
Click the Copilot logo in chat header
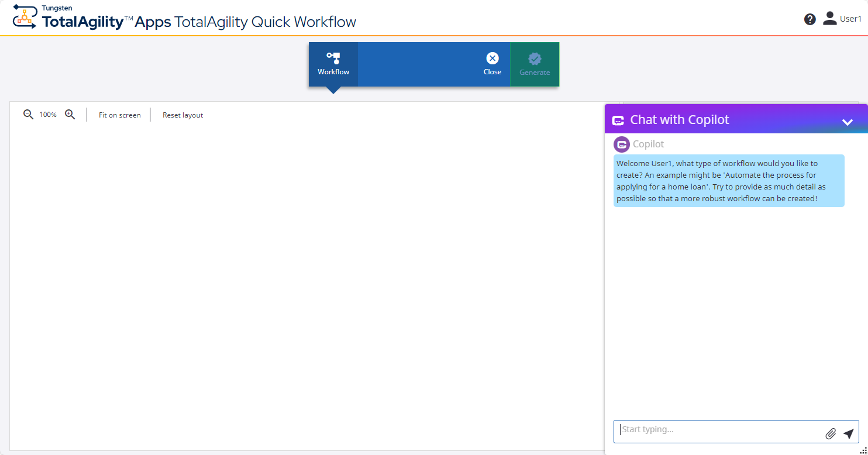[x=618, y=120]
